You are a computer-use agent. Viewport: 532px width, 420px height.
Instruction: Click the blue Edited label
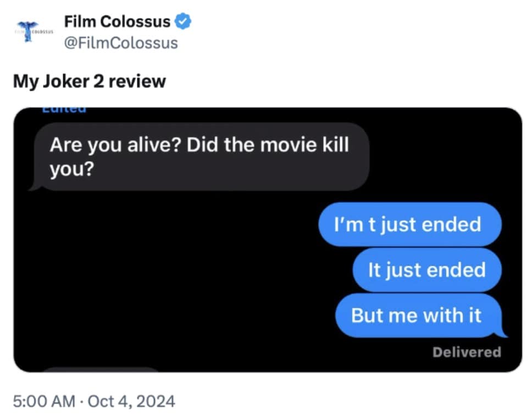[63, 108]
